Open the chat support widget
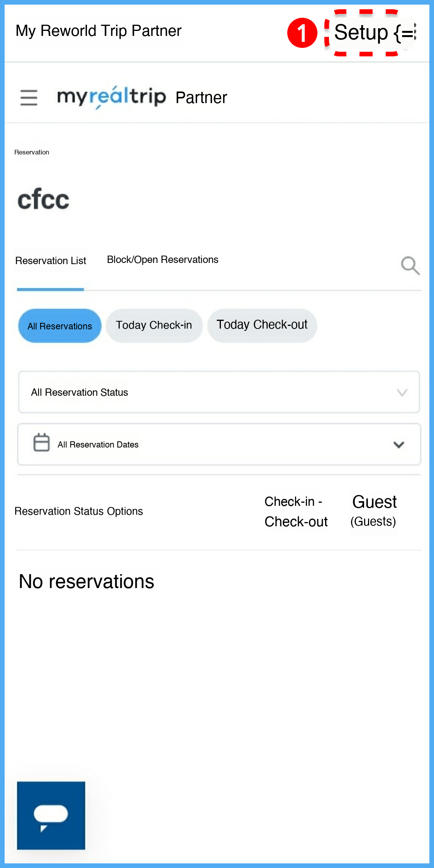The height and width of the screenshot is (868, 434). point(51,815)
